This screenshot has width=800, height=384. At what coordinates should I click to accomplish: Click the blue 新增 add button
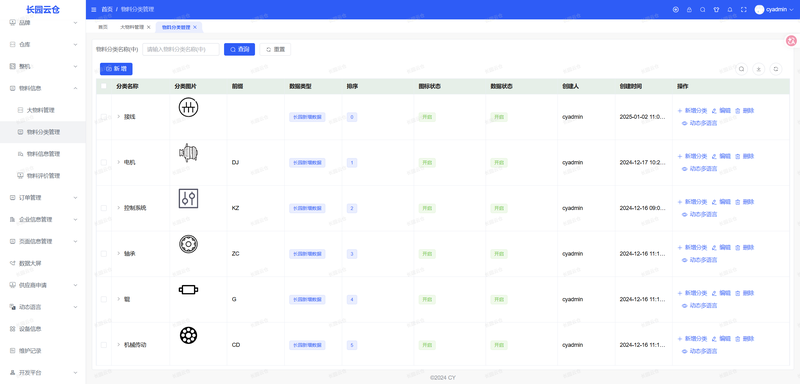coord(116,69)
